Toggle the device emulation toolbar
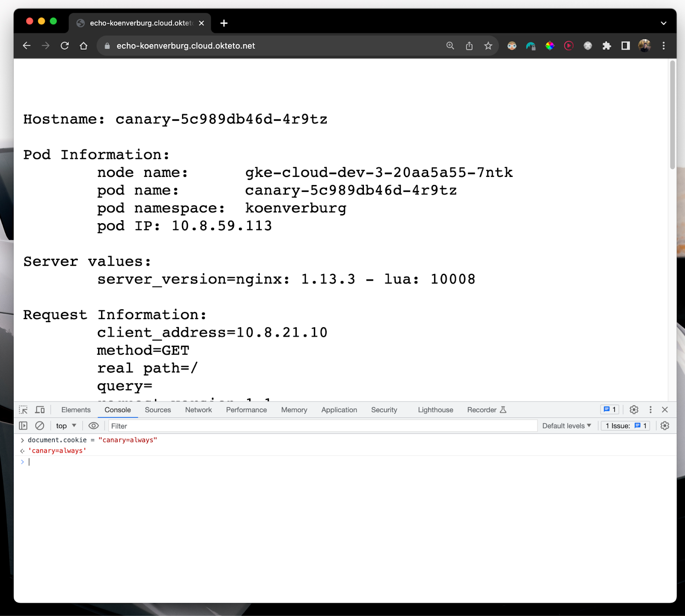This screenshot has width=685, height=616. 40,410
